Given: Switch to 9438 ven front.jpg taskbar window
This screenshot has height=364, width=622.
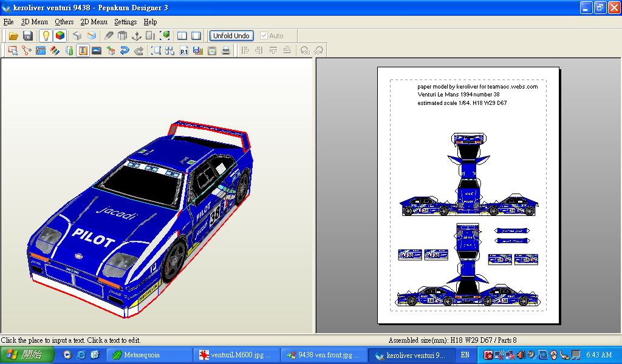Looking at the screenshot, I should pos(326,355).
